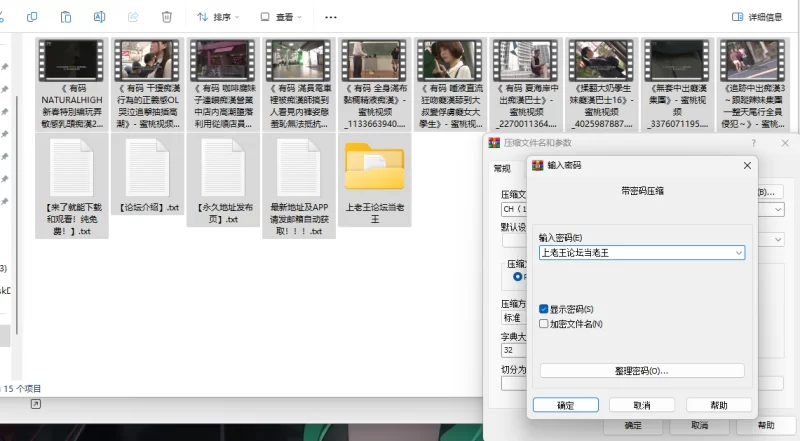Click the WinRAR icon in 压缩文件名和参数 title

[494, 143]
